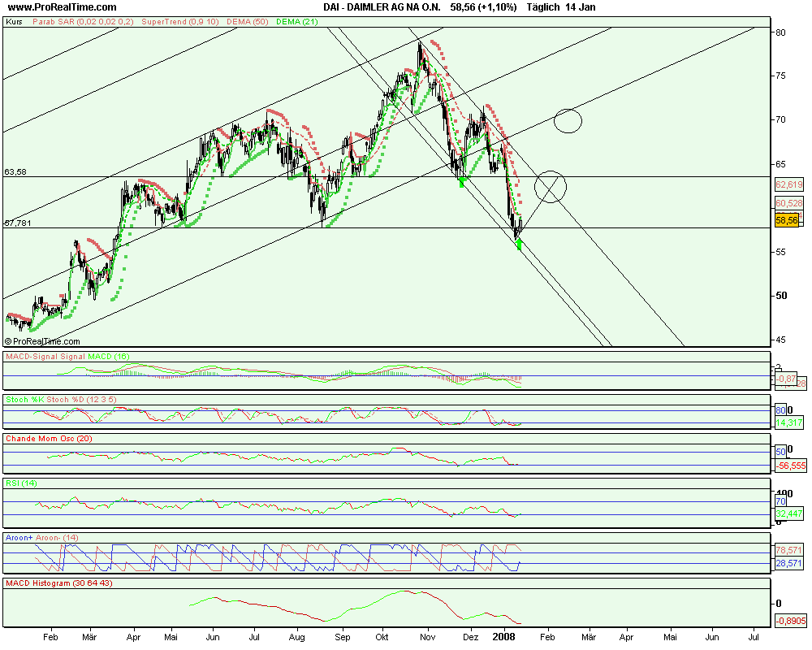The height and width of the screenshot is (650, 812).
Task: Click the Okt label on time axis
Action: click(382, 637)
